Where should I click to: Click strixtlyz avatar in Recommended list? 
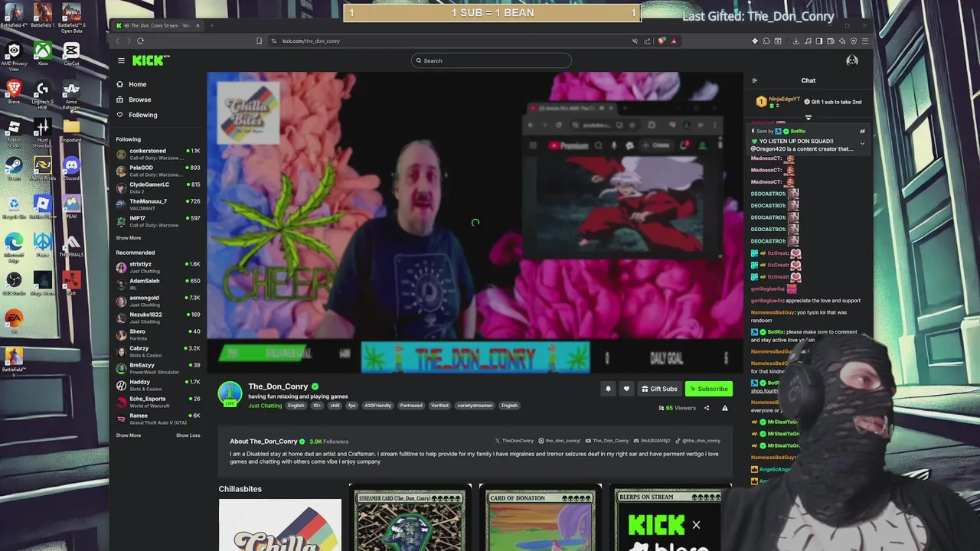[121, 267]
